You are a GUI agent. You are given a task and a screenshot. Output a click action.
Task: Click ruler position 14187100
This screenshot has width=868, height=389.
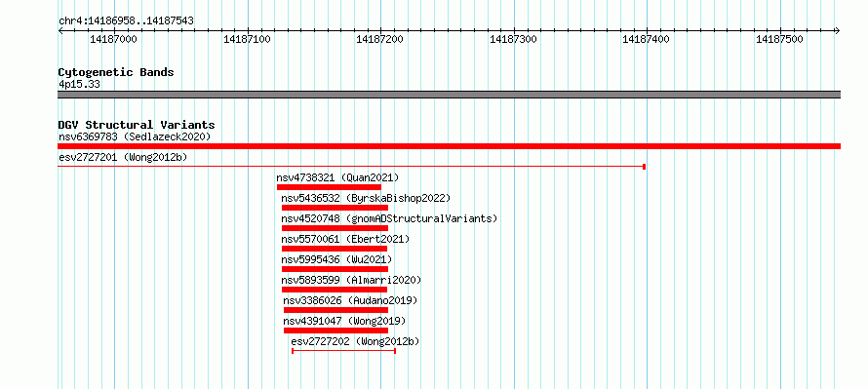pyautogui.click(x=247, y=39)
